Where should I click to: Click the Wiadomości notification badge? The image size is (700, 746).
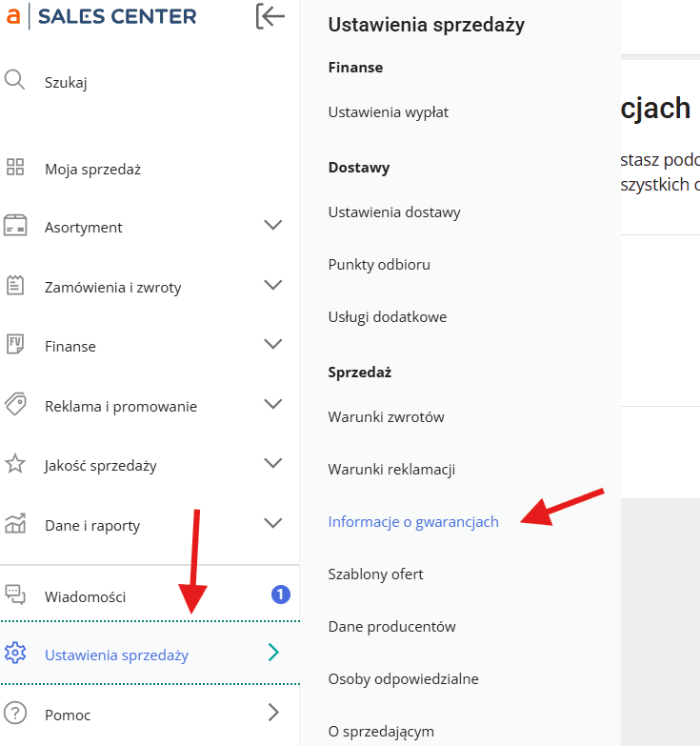click(x=281, y=595)
